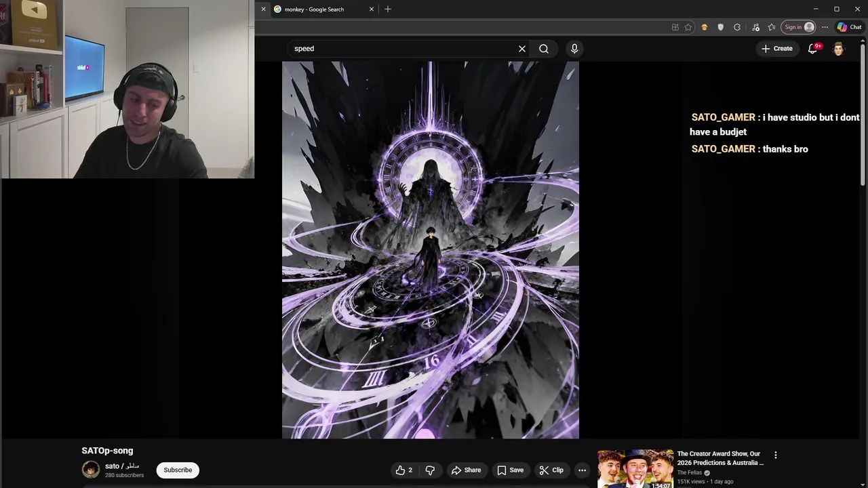Click the 280 subscribers text

click(124, 476)
